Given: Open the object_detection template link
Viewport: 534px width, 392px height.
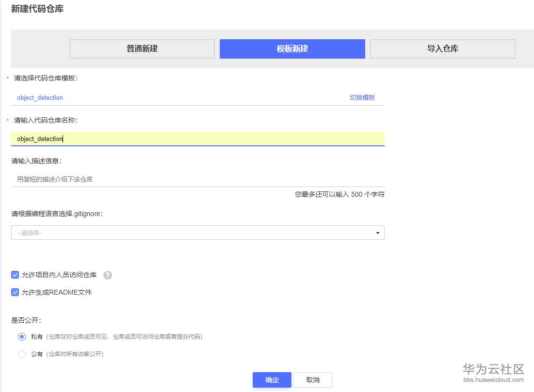Looking at the screenshot, I should pyautogui.click(x=40, y=97).
